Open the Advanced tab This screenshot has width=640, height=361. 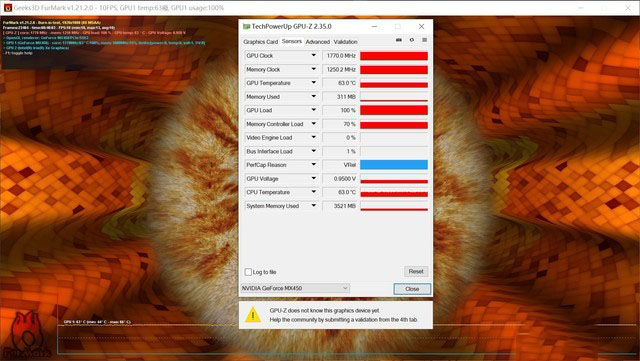tap(318, 42)
